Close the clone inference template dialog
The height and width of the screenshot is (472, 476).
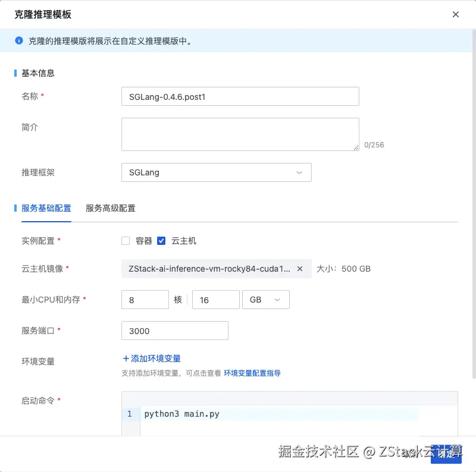(x=455, y=14)
